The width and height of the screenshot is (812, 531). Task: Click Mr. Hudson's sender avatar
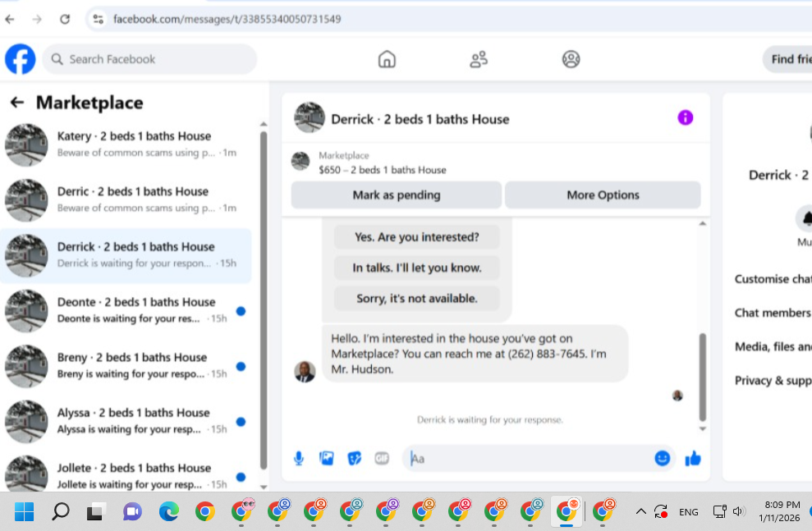coord(305,372)
